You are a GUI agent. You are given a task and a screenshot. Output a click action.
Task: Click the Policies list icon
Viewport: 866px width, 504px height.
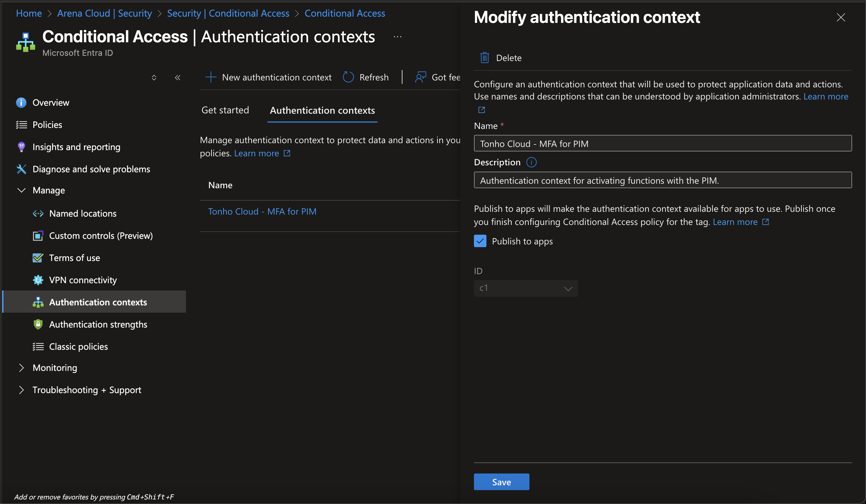point(21,125)
